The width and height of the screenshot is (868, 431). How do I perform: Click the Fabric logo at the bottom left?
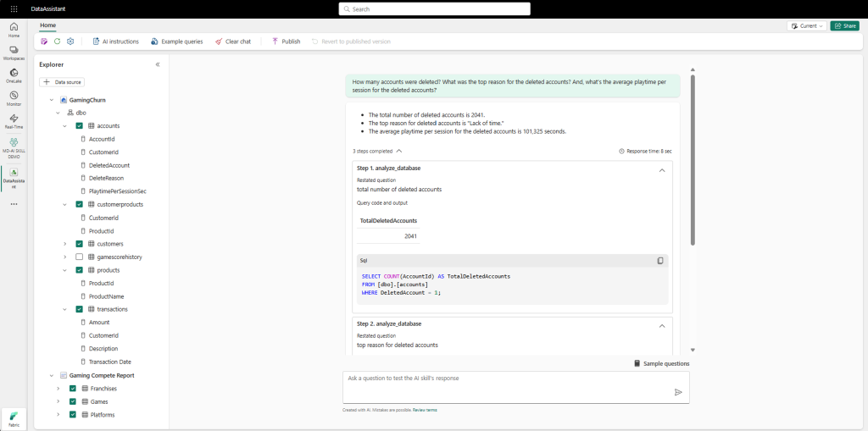tap(14, 417)
